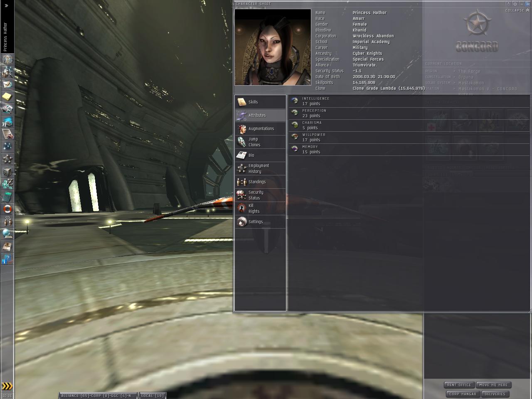
Task: Click the clock showing 10:31
Action: 7,396
